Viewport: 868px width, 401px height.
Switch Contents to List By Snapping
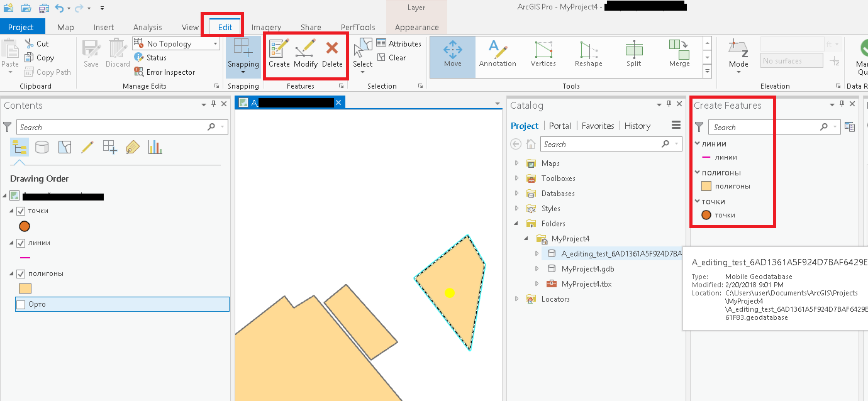[x=110, y=147]
